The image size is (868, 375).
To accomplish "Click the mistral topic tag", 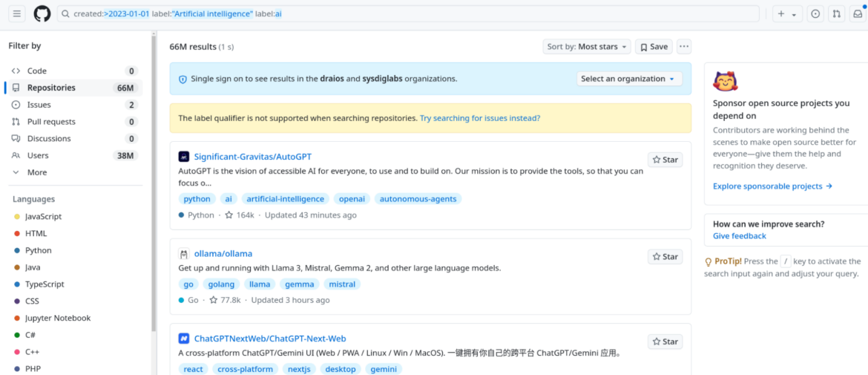I will pyautogui.click(x=342, y=284).
